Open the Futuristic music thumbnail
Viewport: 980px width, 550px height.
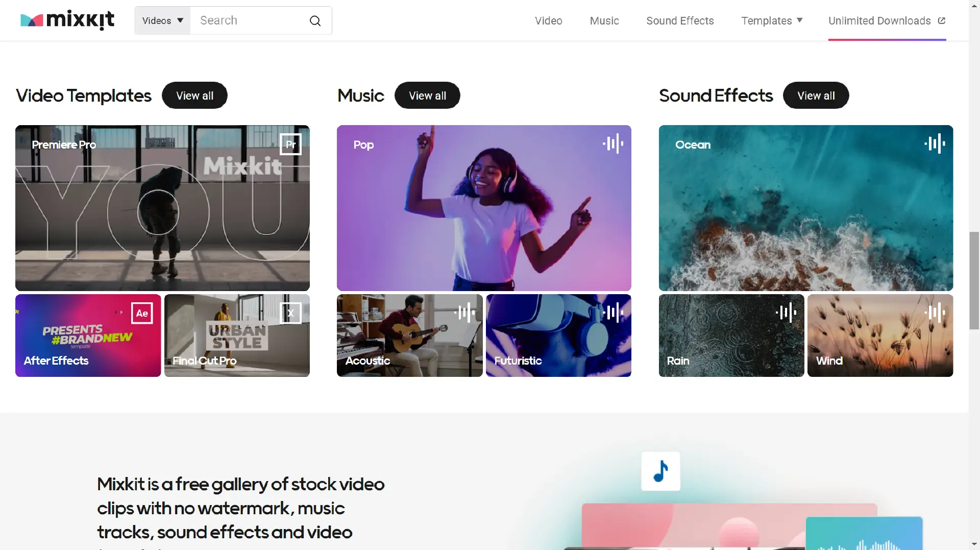[x=558, y=336]
